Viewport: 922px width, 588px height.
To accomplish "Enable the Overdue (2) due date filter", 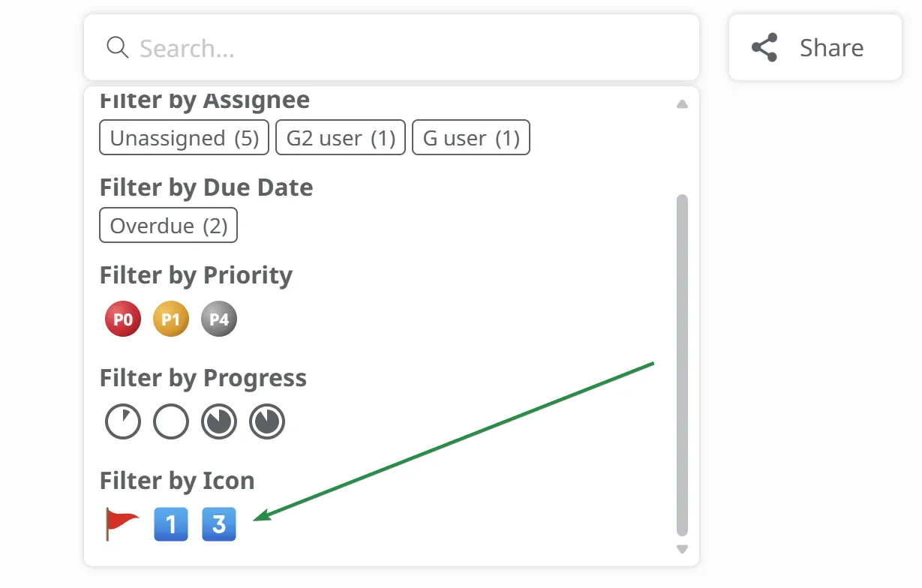I will [x=168, y=226].
